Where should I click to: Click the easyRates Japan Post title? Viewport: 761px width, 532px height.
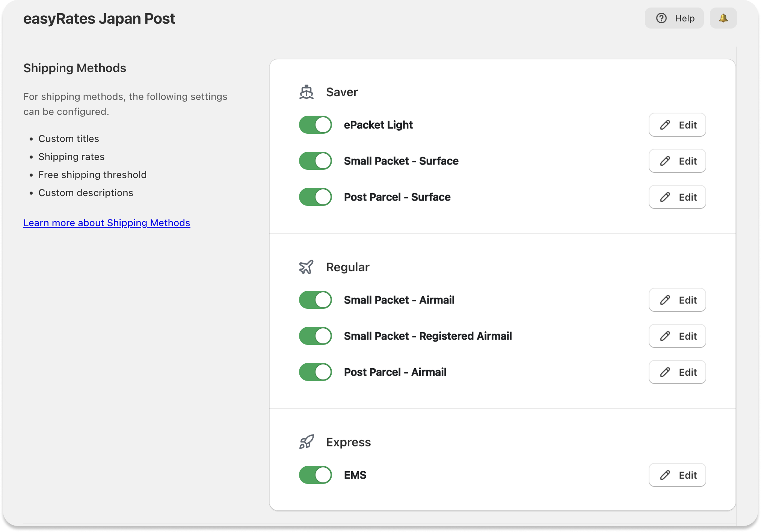pos(99,19)
